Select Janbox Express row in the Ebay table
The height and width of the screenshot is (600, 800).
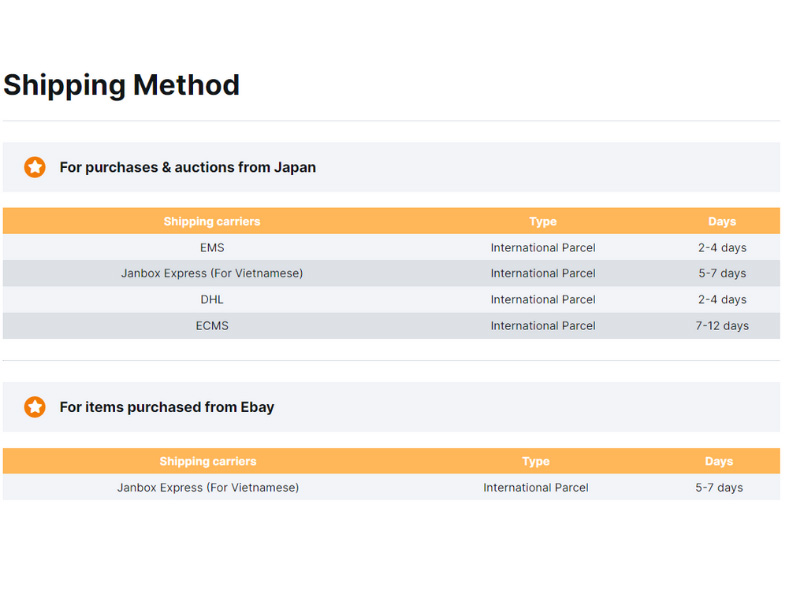(391, 487)
